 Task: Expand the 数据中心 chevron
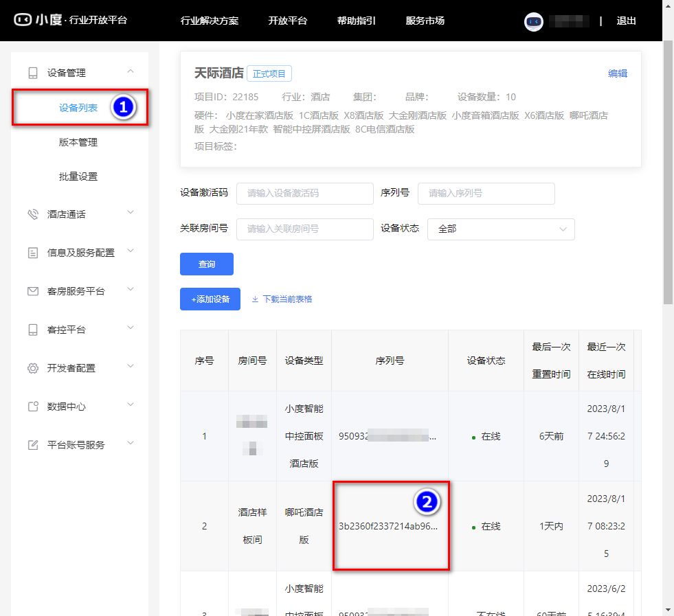pyautogui.click(x=131, y=404)
